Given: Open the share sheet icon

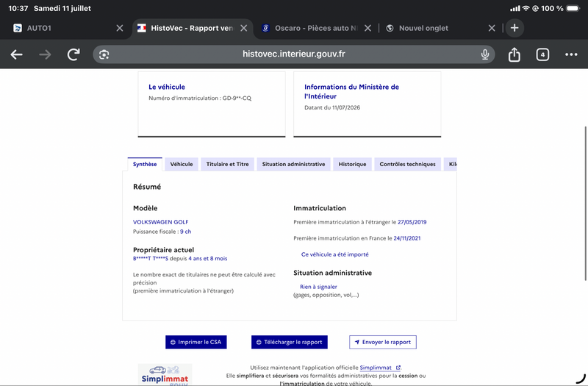Looking at the screenshot, I should [x=514, y=54].
